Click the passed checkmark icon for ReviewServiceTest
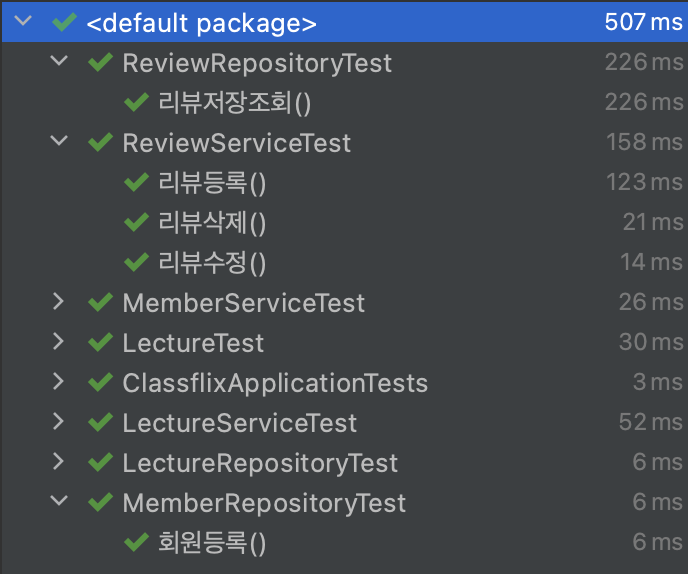This screenshot has width=688, height=574. 100,142
